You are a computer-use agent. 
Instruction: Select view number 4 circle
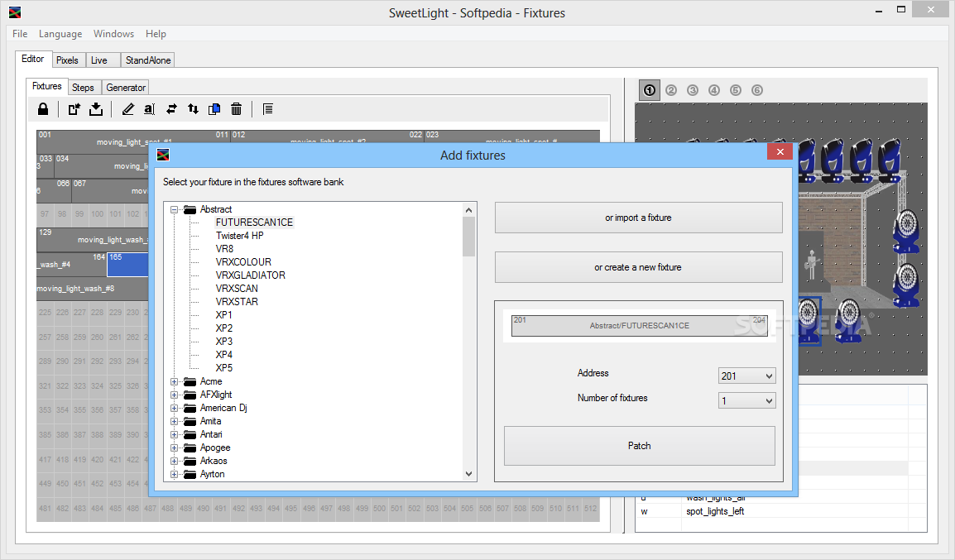click(x=714, y=90)
